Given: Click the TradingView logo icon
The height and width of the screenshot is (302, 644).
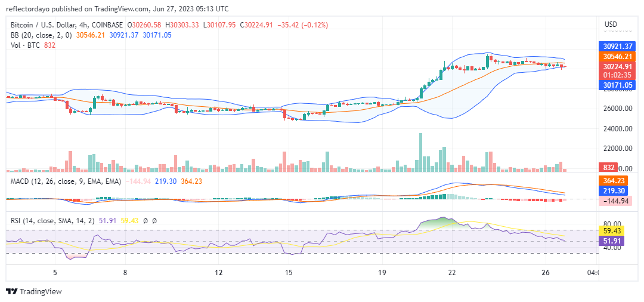Looking at the screenshot, I should 12,291.
